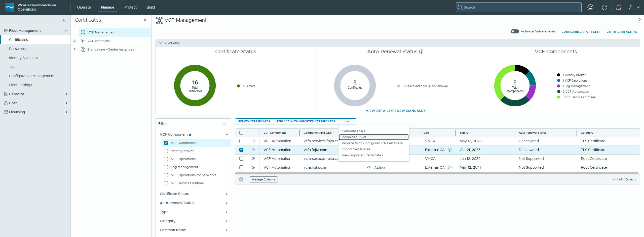
Task: Expand the Capacity section chevron
Action: coord(66,94)
